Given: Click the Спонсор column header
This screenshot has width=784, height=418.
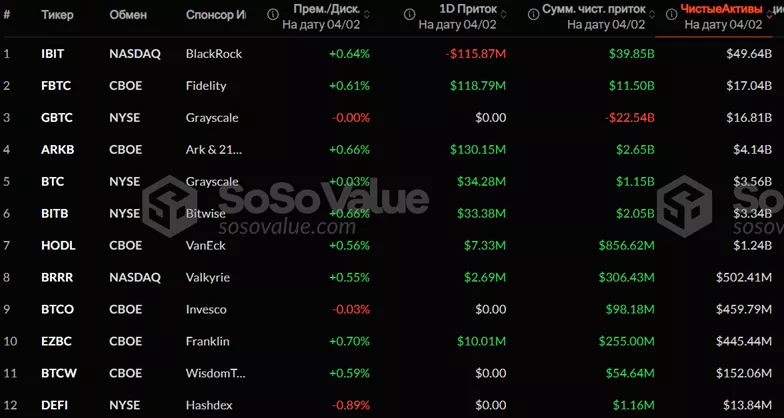Looking at the screenshot, I should (215, 15).
